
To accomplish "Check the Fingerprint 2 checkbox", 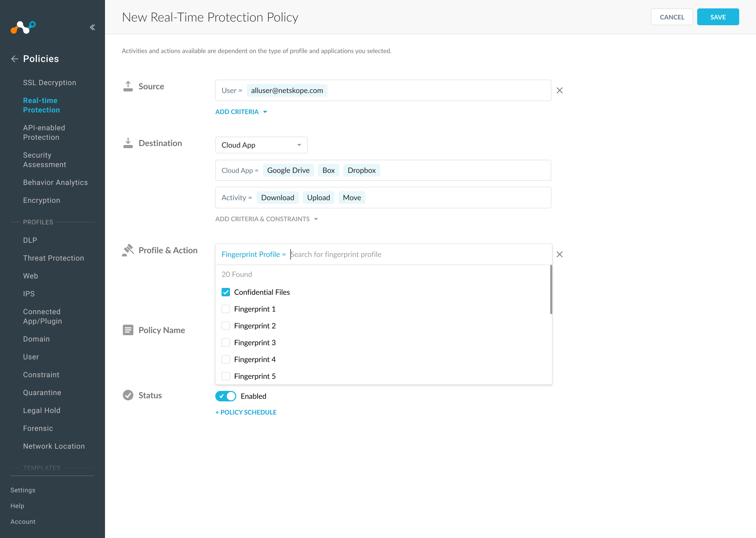I will [226, 326].
